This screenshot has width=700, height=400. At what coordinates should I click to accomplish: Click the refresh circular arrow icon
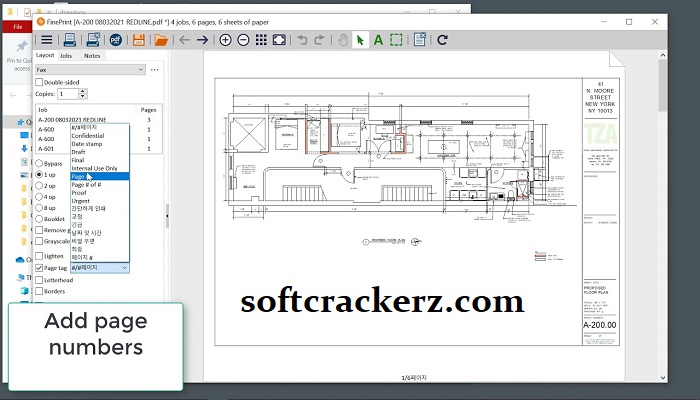[442, 40]
